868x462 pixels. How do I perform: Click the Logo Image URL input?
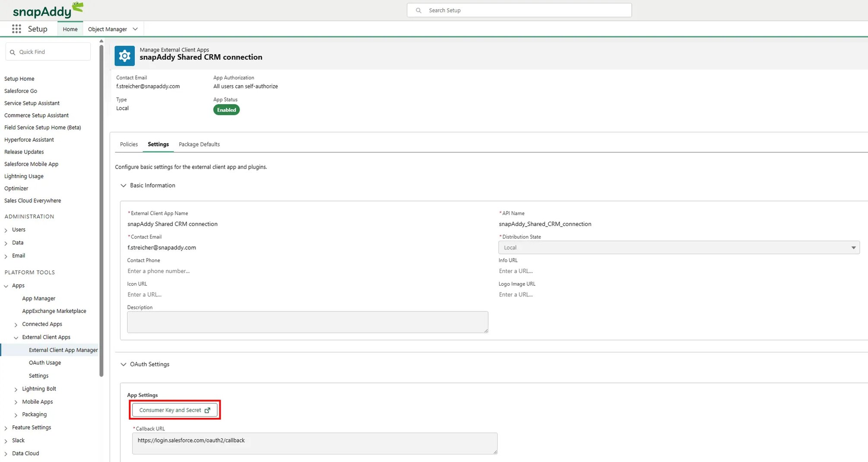[679, 294]
